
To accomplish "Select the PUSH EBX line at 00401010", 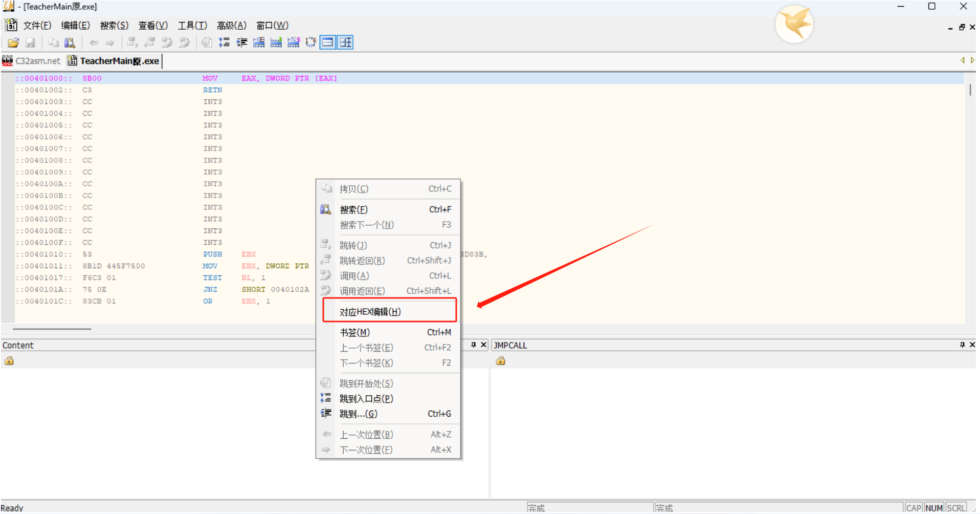I will 153,254.
